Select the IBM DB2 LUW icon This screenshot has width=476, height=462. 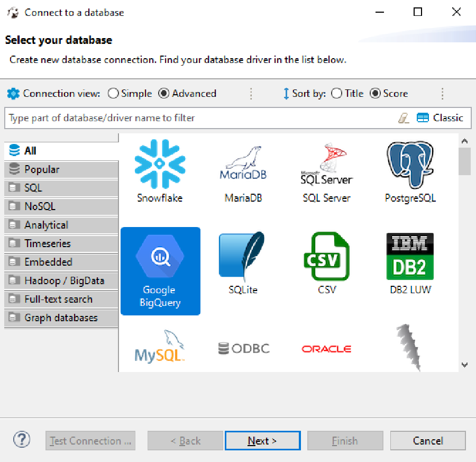pos(410,256)
